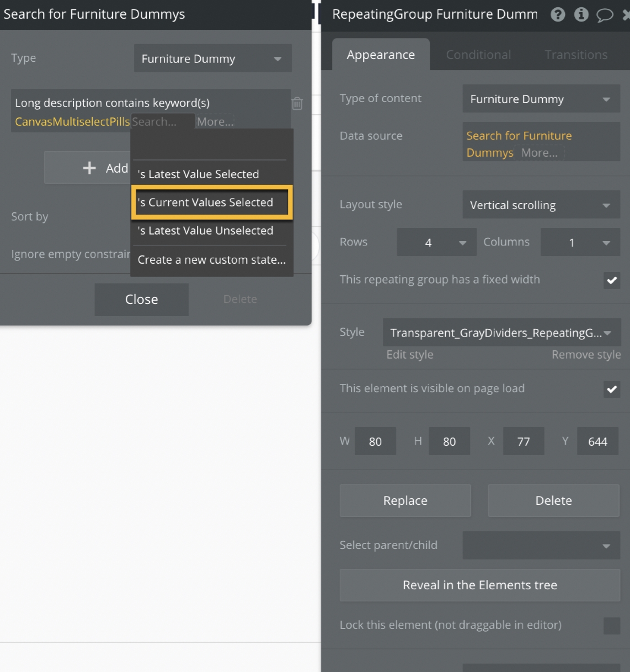Open the Columns count dropdown
This screenshot has width=630, height=672.
tap(580, 242)
